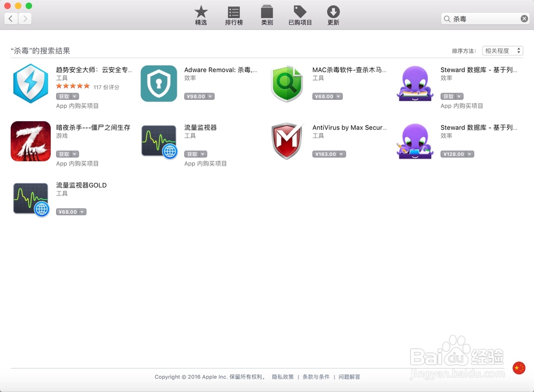Open title AntiVirus by Max Secur...
Screen dimensions: 534x392
point(350,128)
